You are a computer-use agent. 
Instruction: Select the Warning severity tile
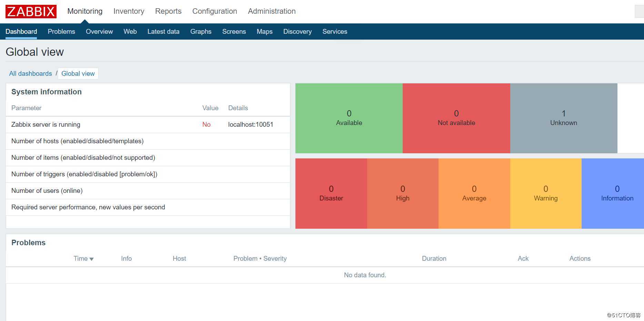pyautogui.click(x=546, y=194)
